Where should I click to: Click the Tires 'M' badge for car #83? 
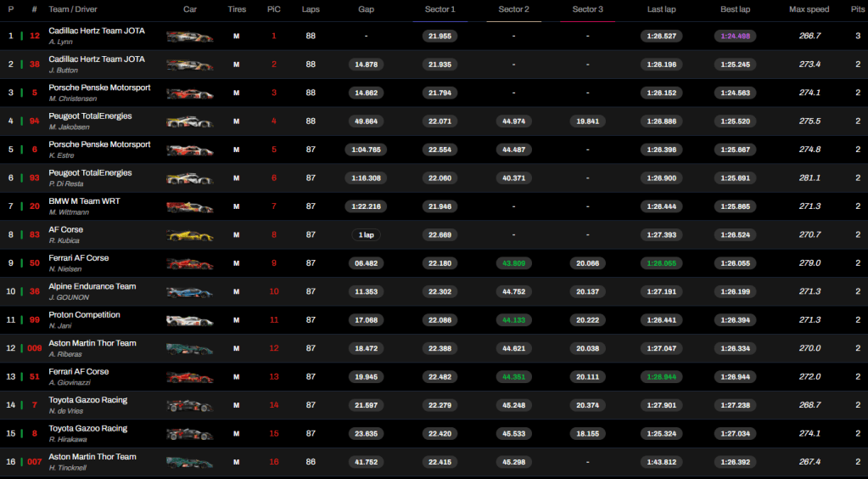pos(237,235)
